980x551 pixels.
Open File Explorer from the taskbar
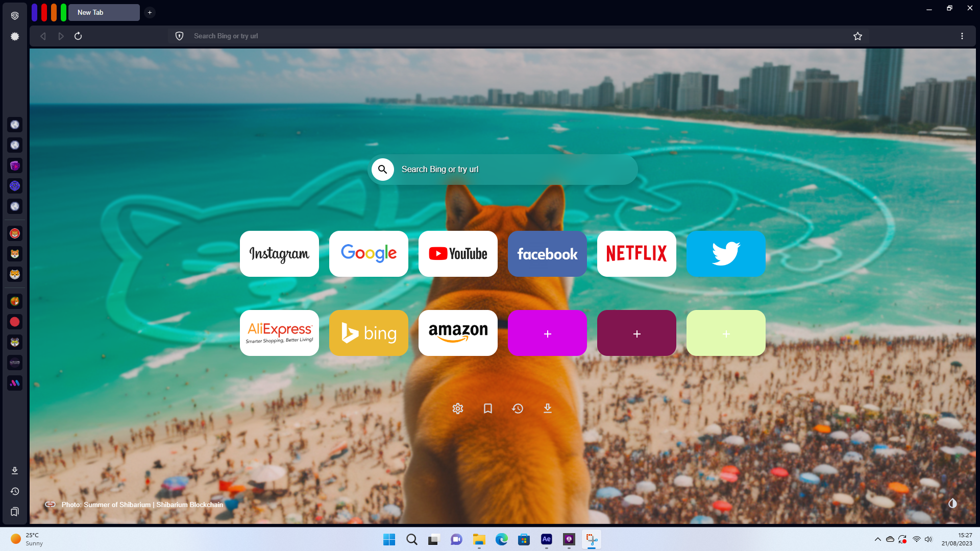(479, 539)
